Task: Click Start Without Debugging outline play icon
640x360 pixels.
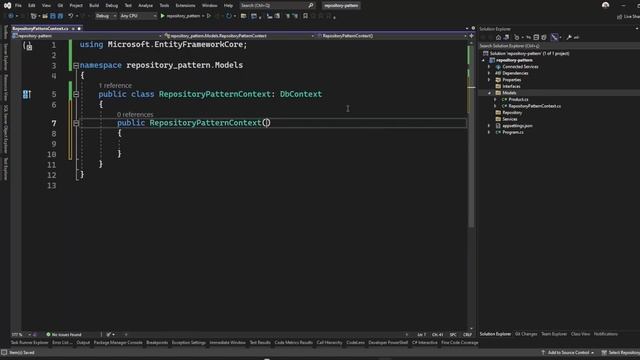Action: point(209,16)
